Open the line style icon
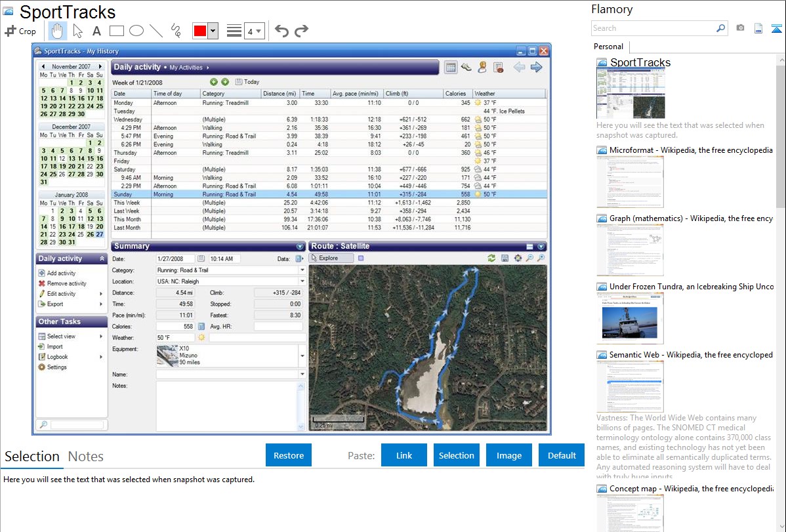Viewport: 786px width, 532px height. tap(234, 31)
